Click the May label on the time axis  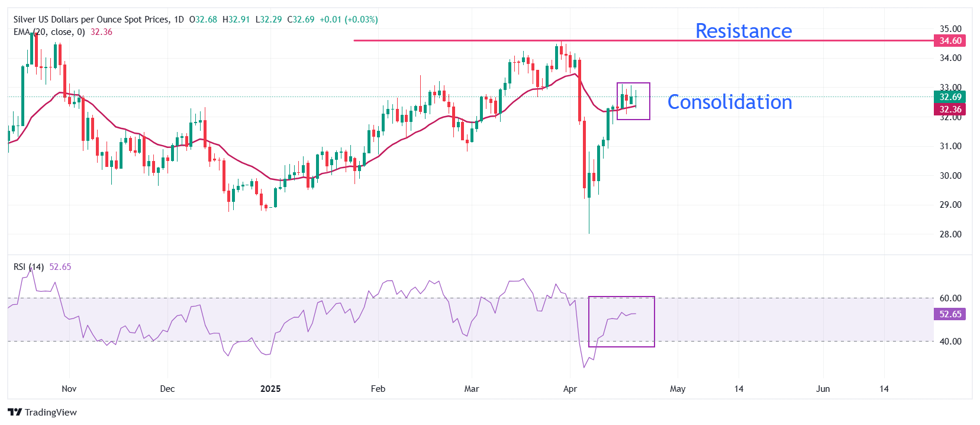point(678,389)
